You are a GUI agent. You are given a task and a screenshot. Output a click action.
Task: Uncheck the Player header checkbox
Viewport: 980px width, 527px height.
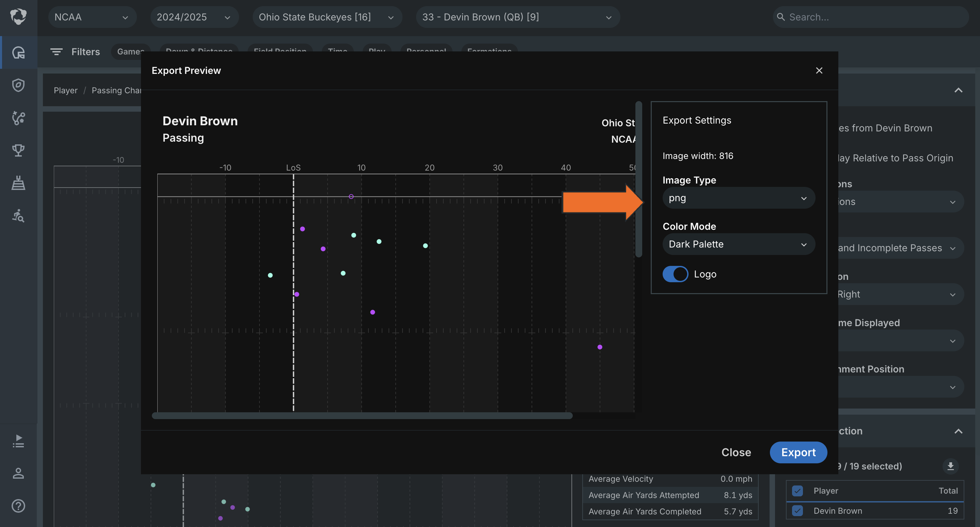(797, 491)
